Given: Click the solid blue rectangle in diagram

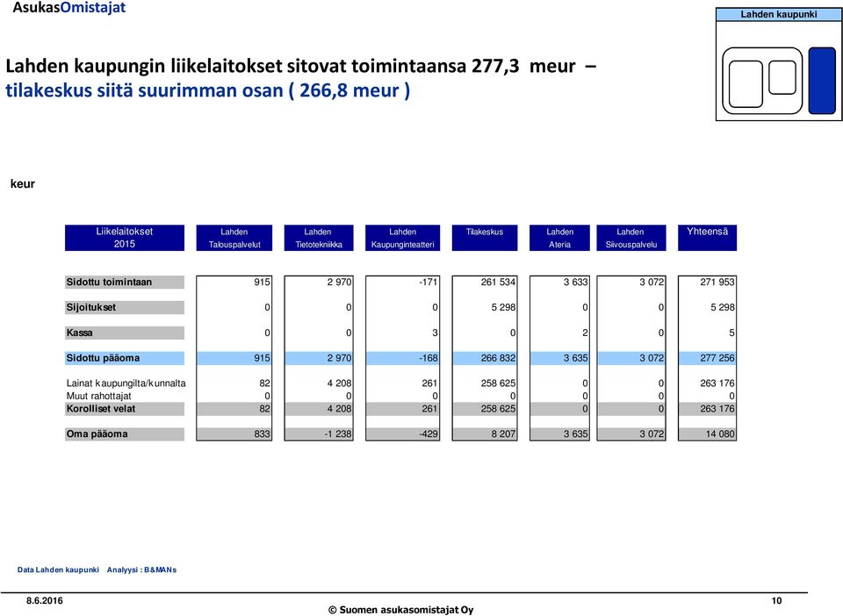Looking at the screenshot, I should point(822,81).
